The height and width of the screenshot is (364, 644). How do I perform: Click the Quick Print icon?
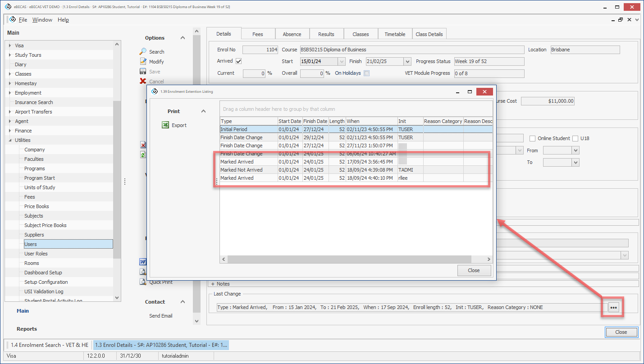click(143, 282)
